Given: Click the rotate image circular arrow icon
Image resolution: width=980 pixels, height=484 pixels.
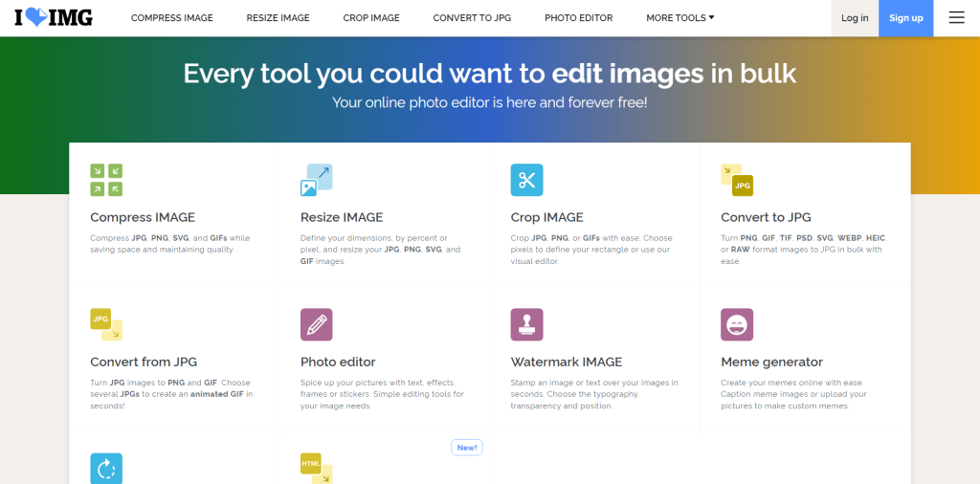Looking at the screenshot, I should [106, 469].
